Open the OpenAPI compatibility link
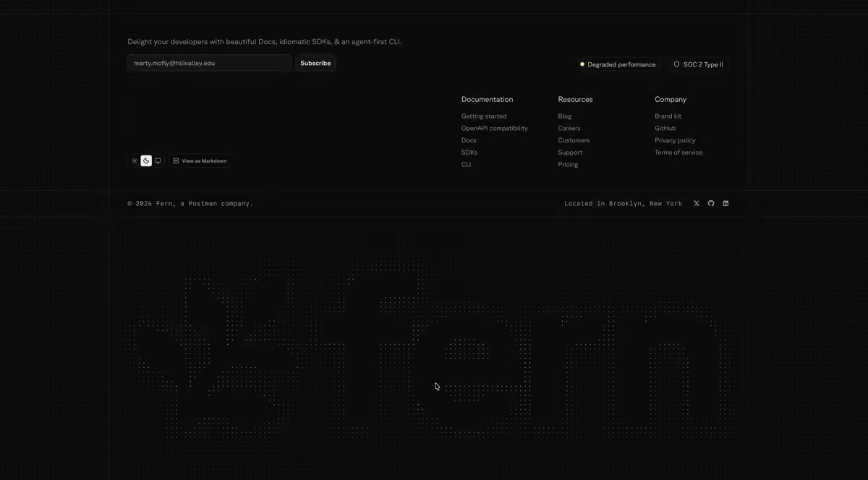This screenshot has width=868, height=480. (495, 129)
